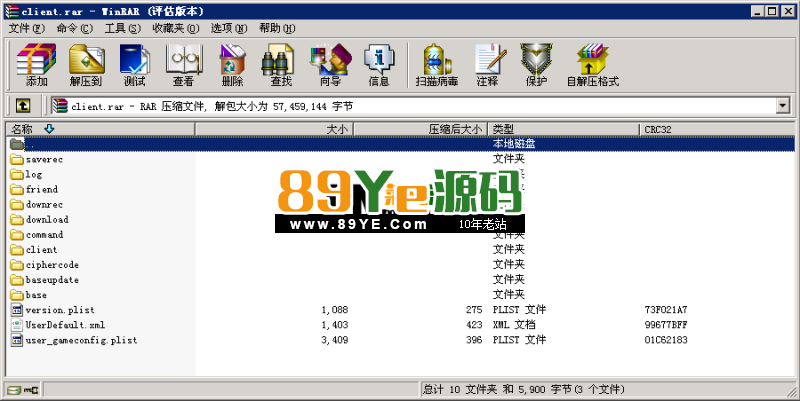Click the user_gameconfig.plist file icon

coord(17,340)
